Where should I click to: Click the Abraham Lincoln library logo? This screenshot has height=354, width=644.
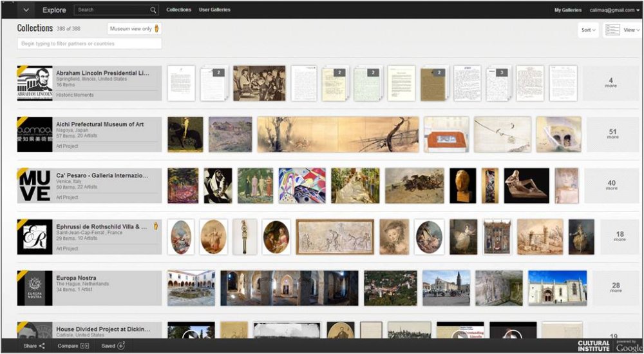35,83
